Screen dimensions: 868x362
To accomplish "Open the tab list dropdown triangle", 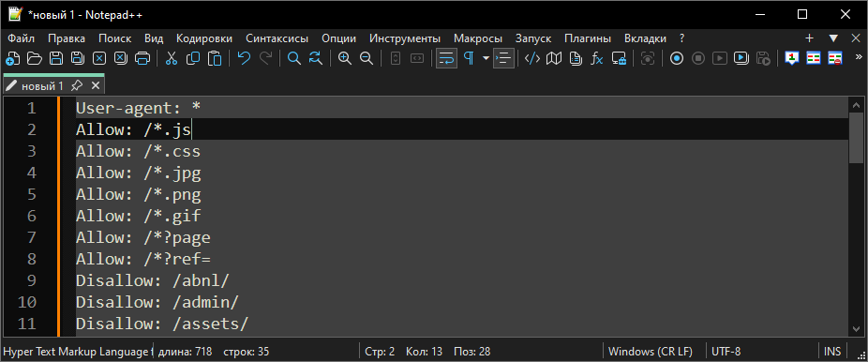I will pos(833,38).
